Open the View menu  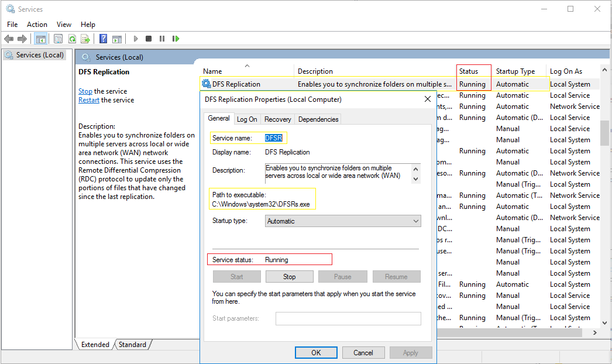pyautogui.click(x=64, y=24)
